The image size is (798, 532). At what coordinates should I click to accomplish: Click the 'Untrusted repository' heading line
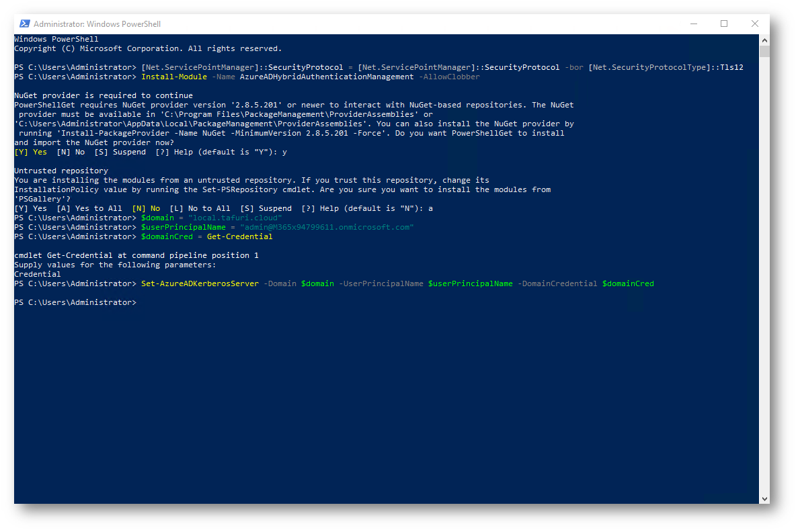(x=61, y=171)
